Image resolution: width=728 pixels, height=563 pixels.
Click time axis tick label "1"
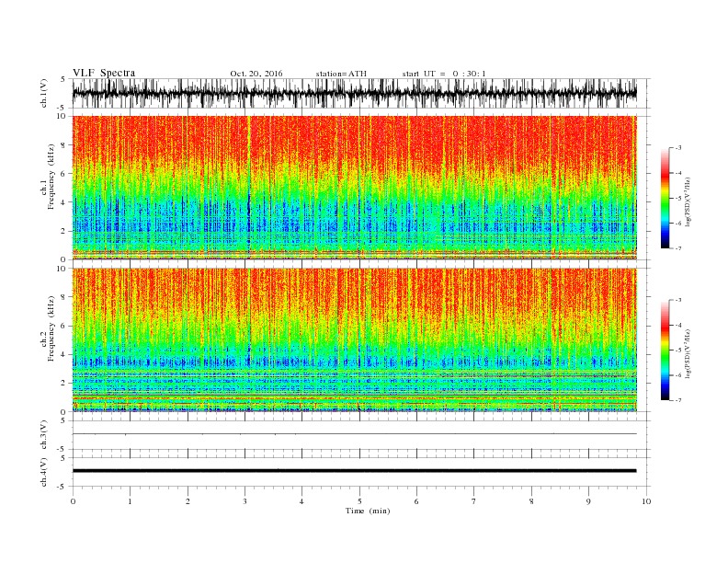(x=130, y=501)
